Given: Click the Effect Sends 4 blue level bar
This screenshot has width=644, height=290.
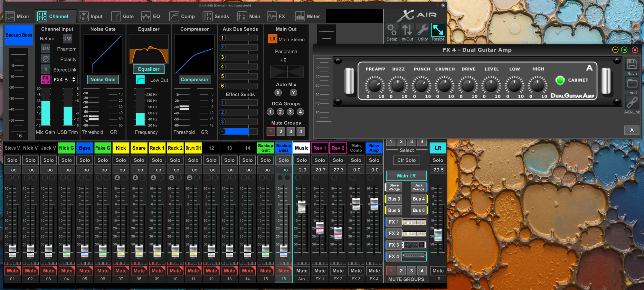Looking at the screenshot, I should 239,131.
